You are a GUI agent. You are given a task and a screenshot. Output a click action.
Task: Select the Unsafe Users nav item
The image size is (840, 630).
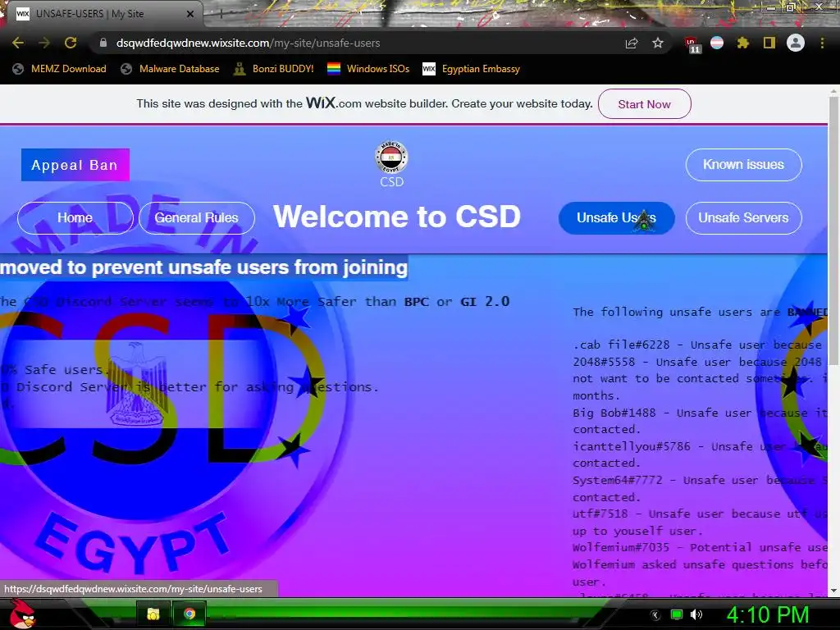click(616, 218)
